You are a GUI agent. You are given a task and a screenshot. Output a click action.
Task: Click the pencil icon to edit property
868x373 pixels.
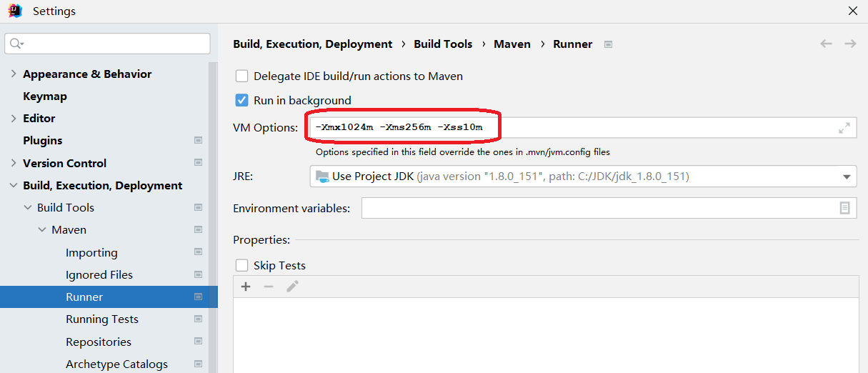pos(292,287)
